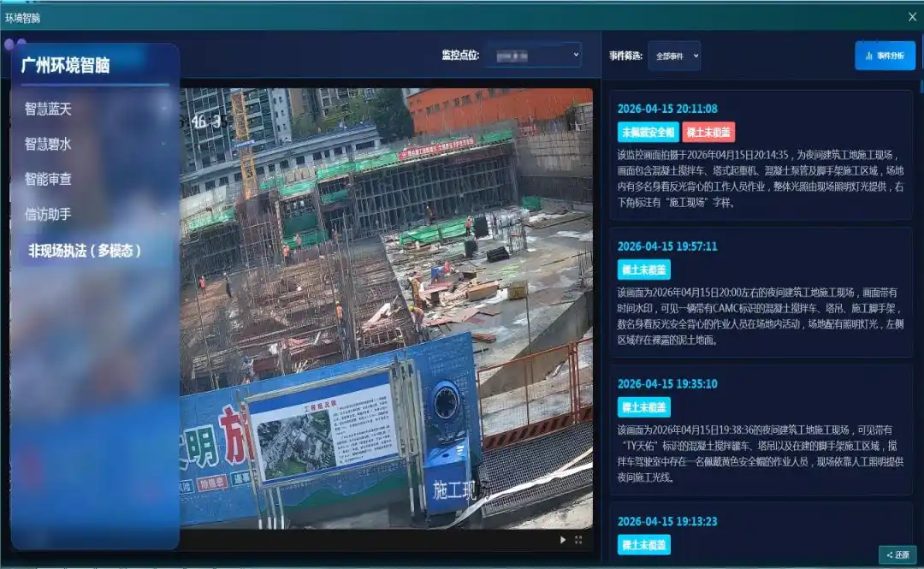Screen dimensions: 924x569
Task: Expand the 智慧蓝天 chevron
Action: pos(163,109)
